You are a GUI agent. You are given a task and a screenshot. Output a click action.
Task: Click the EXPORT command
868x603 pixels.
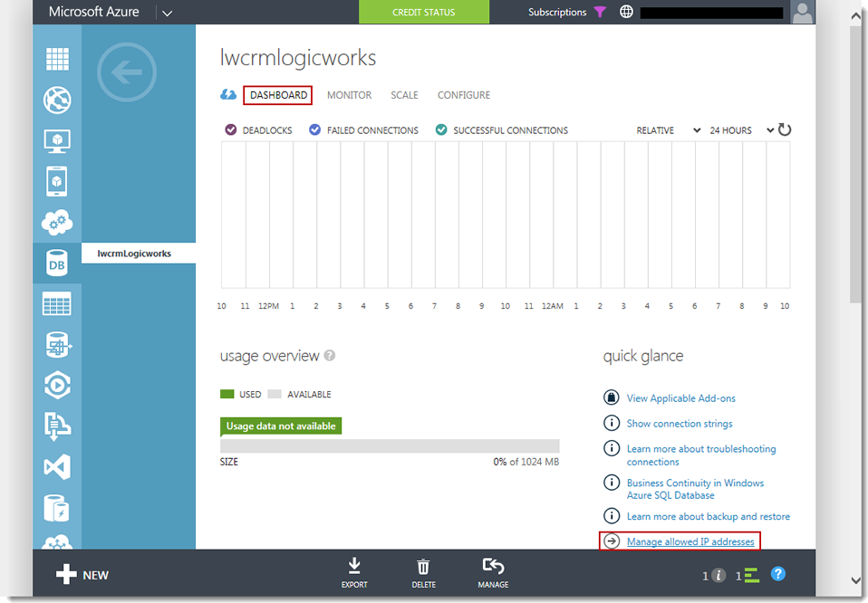click(354, 573)
